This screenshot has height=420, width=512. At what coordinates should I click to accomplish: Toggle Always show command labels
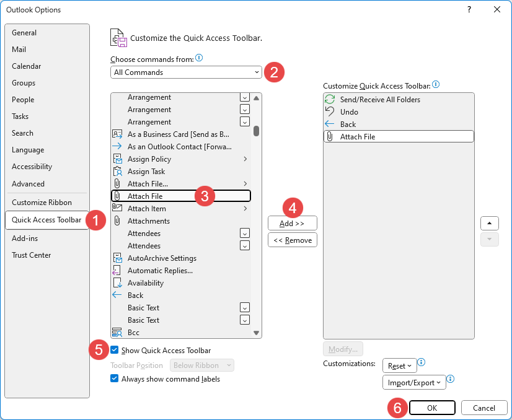pyautogui.click(x=114, y=378)
